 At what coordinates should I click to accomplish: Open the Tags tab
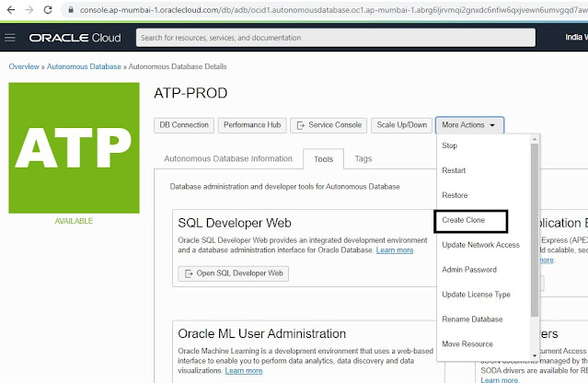(363, 158)
